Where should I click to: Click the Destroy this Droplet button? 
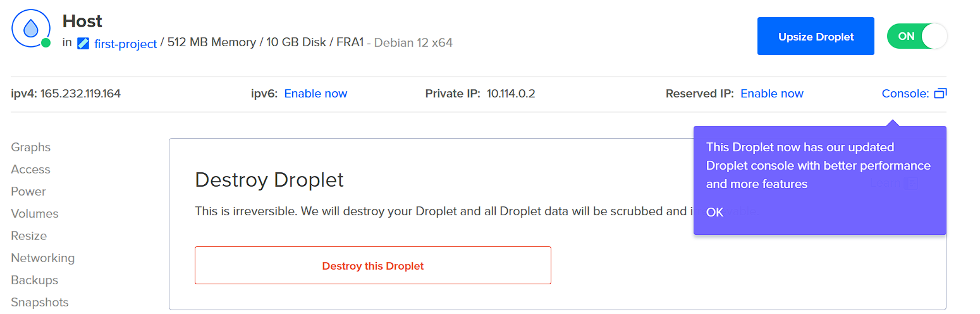pyautogui.click(x=373, y=265)
